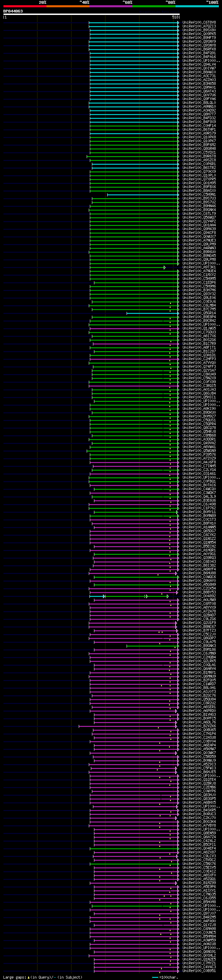Image resolution: width=222 pixels, height=980 pixels.
Task: Open hit UniRef100_C1MXY2
Action: [199, 275]
